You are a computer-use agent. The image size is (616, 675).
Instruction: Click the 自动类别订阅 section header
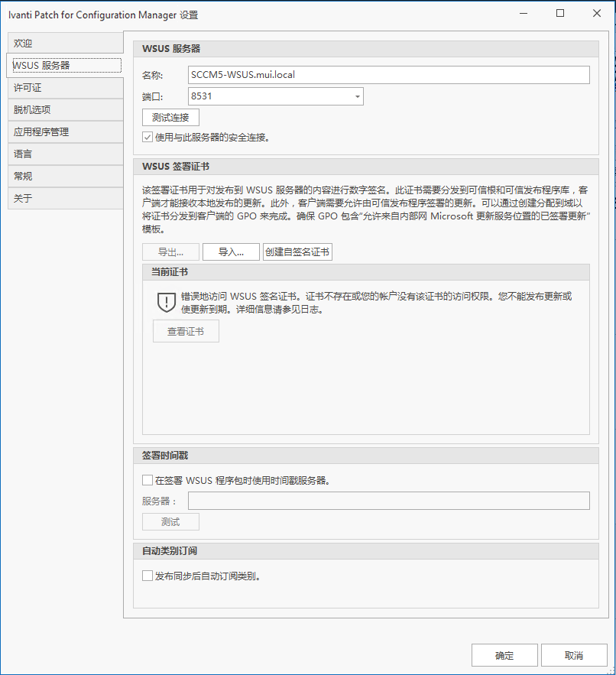pyautogui.click(x=366, y=551)
